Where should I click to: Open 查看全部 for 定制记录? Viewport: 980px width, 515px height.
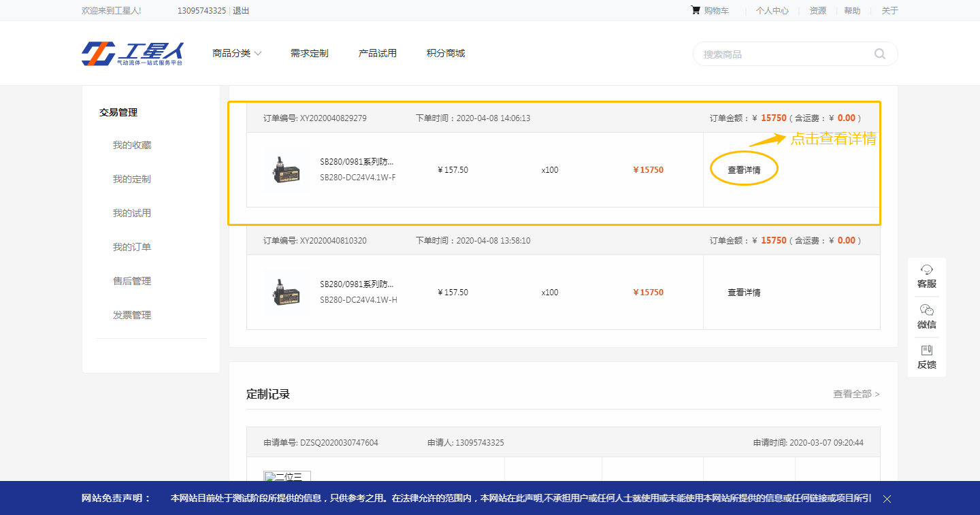click(x=855, y=394)
